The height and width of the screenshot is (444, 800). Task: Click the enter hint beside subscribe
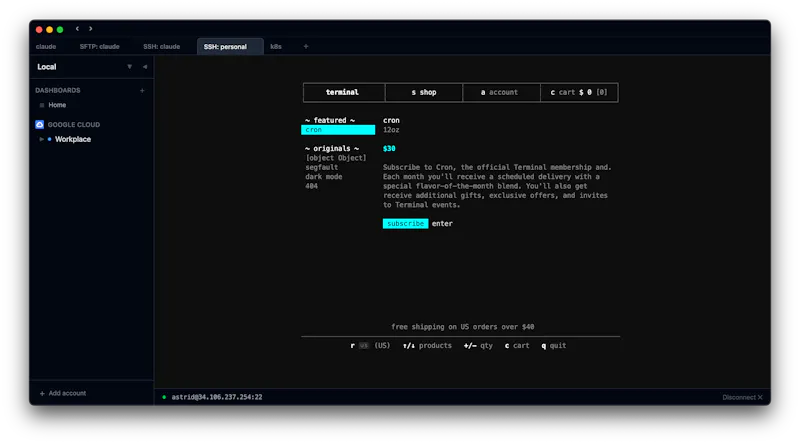[442, 224]
